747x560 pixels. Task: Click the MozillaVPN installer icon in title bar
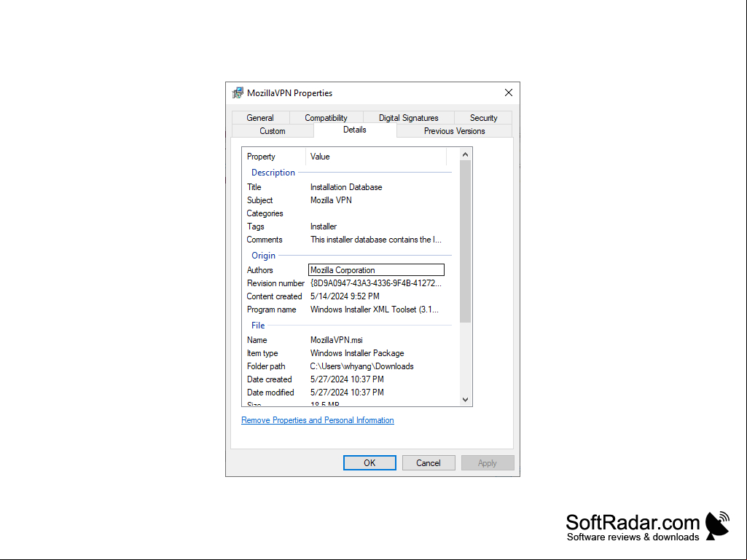(238, 93)
